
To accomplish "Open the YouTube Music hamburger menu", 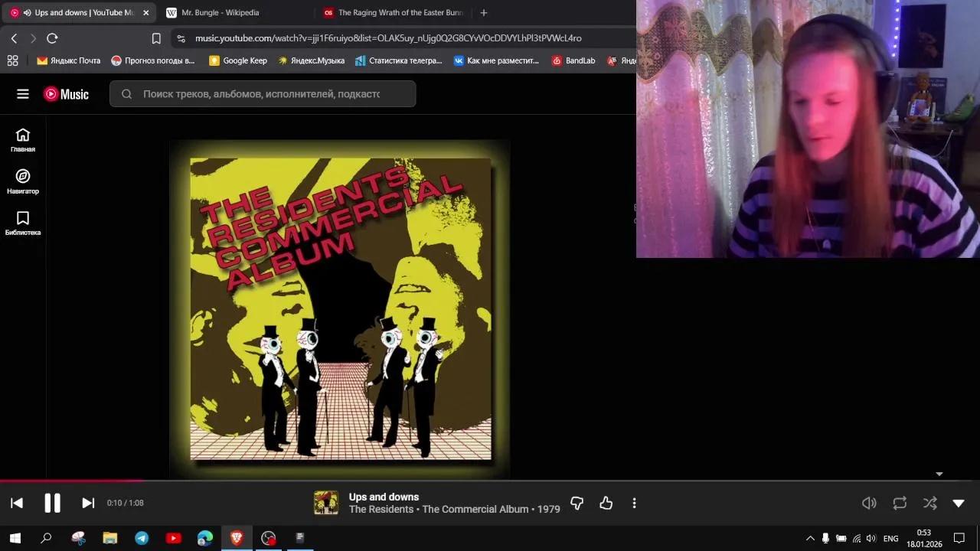I will click(x=23, y=94).
